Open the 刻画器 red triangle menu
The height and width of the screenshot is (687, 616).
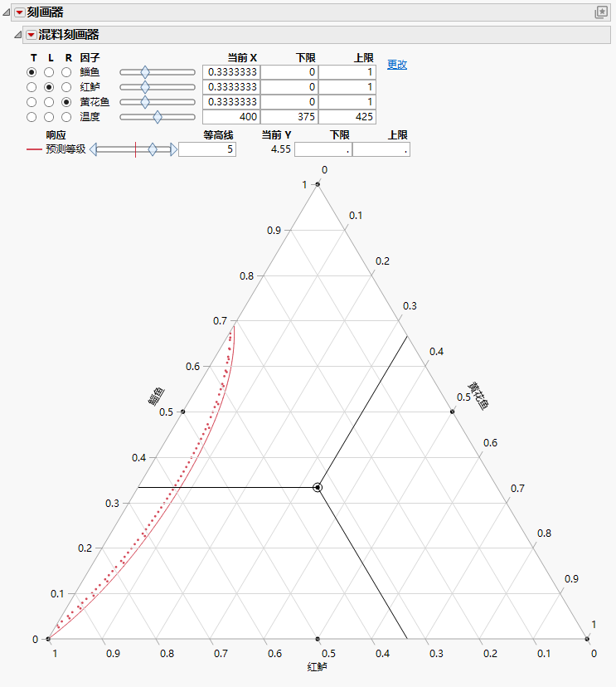pyautogui.click(x=20, y=12)
